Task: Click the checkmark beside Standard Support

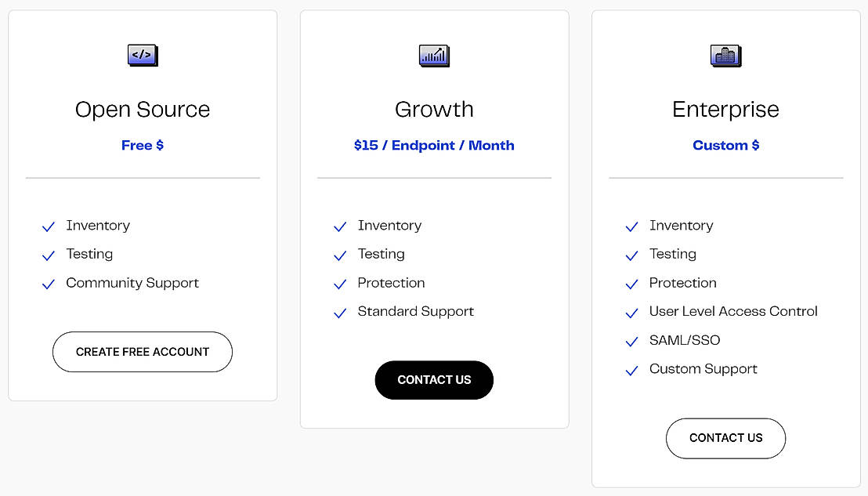Action: click(340, 313)
